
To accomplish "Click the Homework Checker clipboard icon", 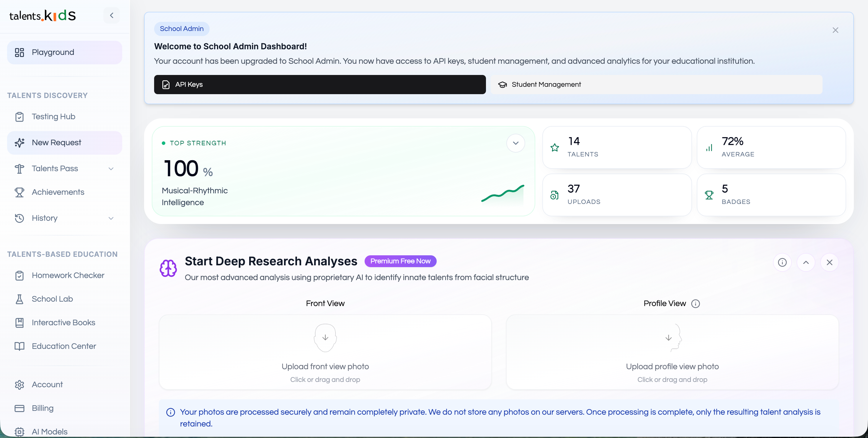I will (x=19, y=275).
